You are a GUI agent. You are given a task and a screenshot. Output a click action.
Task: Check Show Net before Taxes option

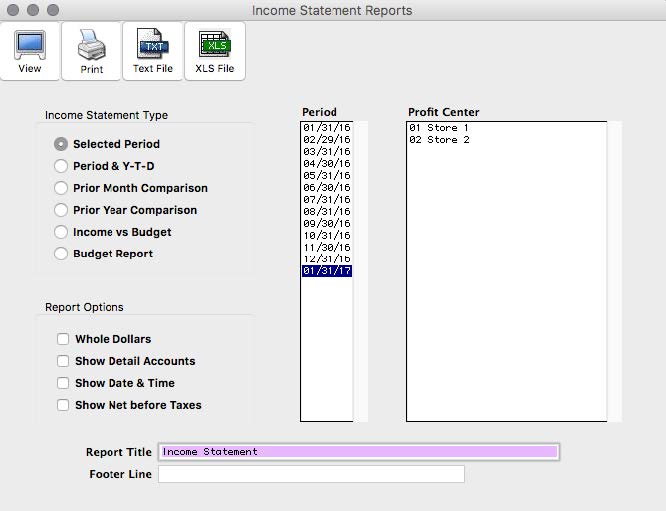tap(64, 405)
